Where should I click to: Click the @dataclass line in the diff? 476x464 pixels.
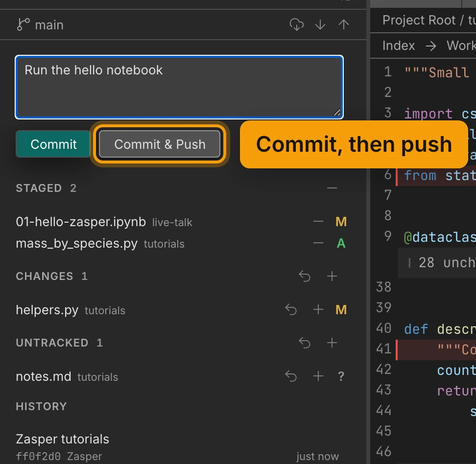[x=440, y=237]
